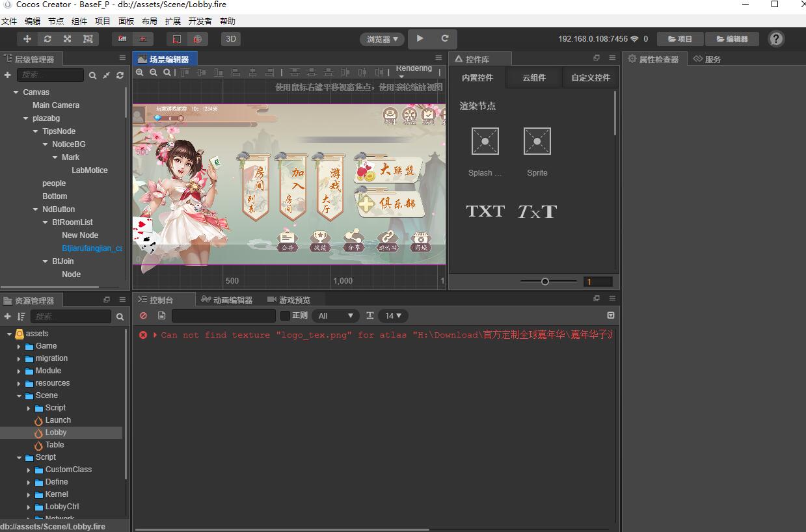Image resolution: width=806 pixels, height=532 pixels.
Task: Open the font size 14 dropdown
Action: point(393,315)
